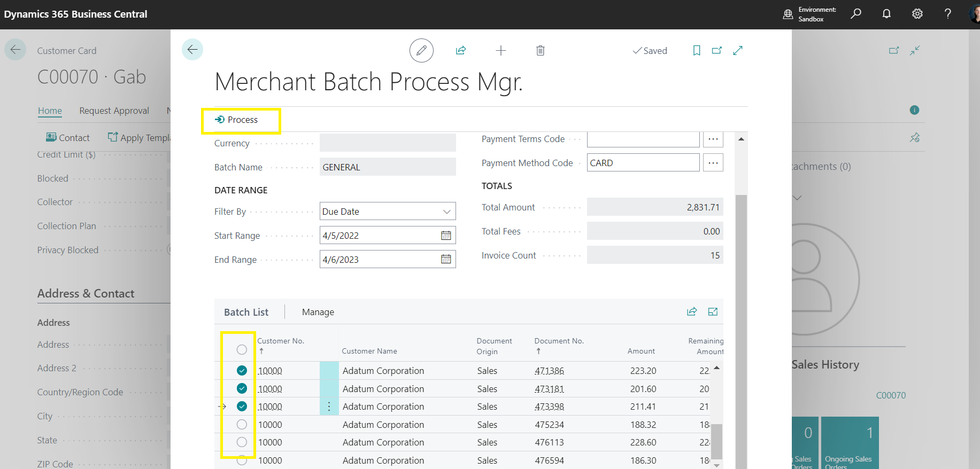The width and height of the screenshot is (980, 469).
Task: Open the settings gear in top bar
Action: pos(917,14)
